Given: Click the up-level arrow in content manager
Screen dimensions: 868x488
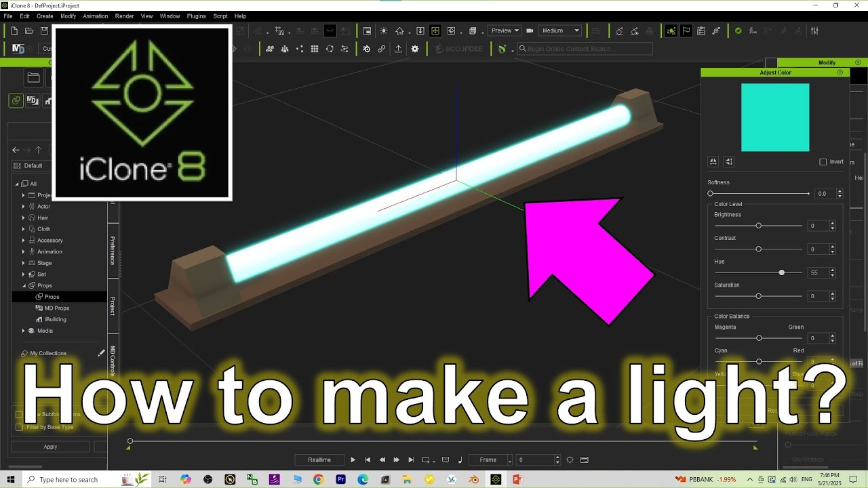Looking at the screenshot, I should (x=39, y=150).
